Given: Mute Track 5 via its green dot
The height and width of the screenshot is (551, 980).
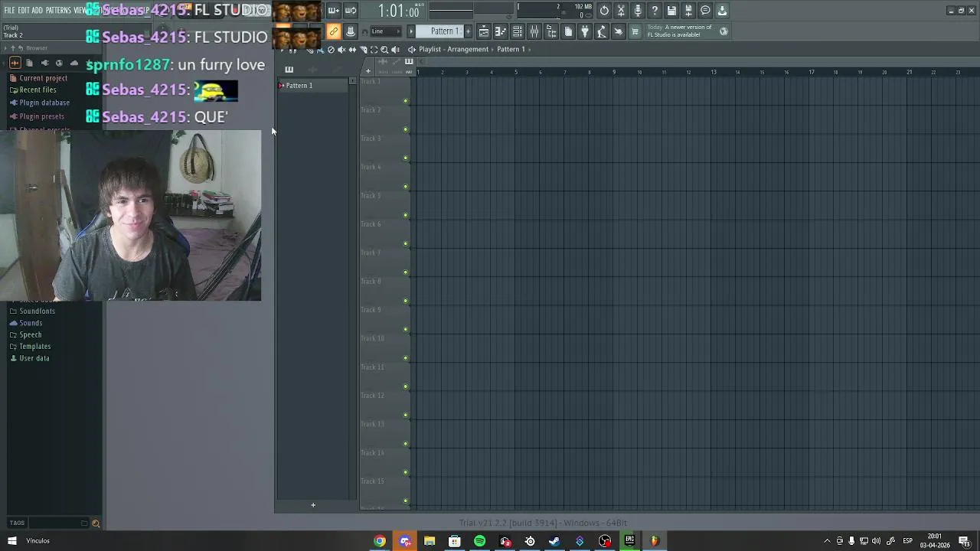Looking at the screenshot, I should coord(406,215).
